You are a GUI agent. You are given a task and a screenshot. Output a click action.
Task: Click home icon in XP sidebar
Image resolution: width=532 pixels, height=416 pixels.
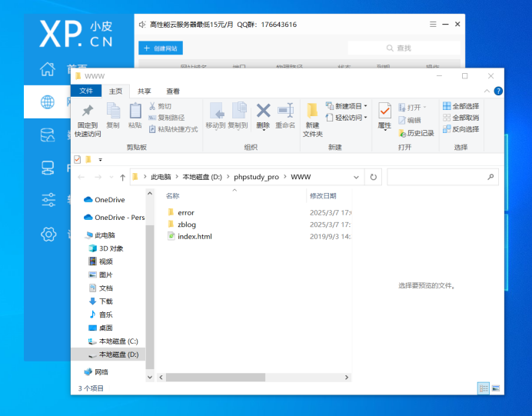click(48, 69)
